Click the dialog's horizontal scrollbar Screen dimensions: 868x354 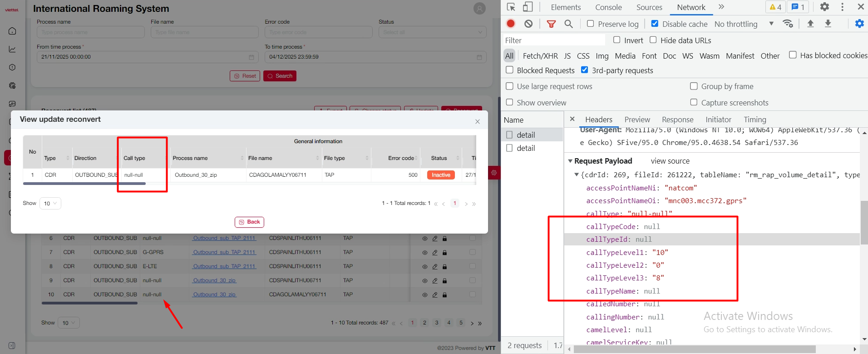[84, 184]
